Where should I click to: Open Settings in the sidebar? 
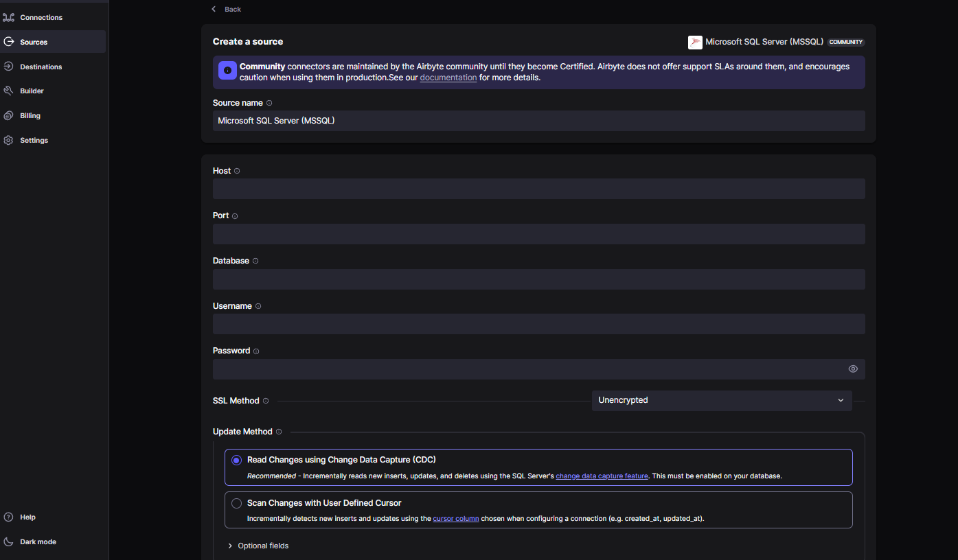34,140
